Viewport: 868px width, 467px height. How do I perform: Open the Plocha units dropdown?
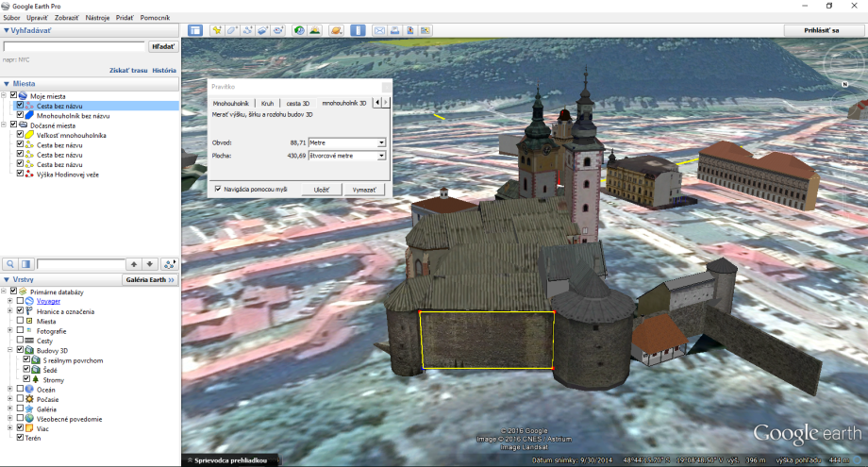[x=380, y=156]
